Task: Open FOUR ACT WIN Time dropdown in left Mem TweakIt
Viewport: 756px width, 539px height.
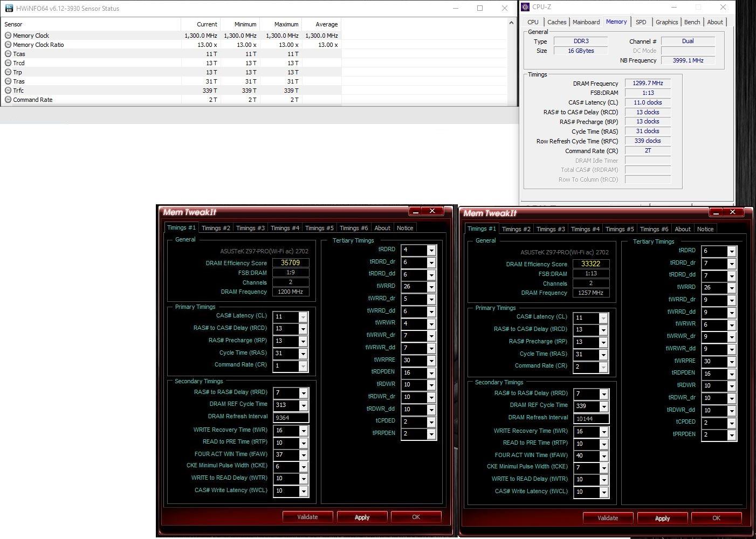Action: tap(304, 455)
